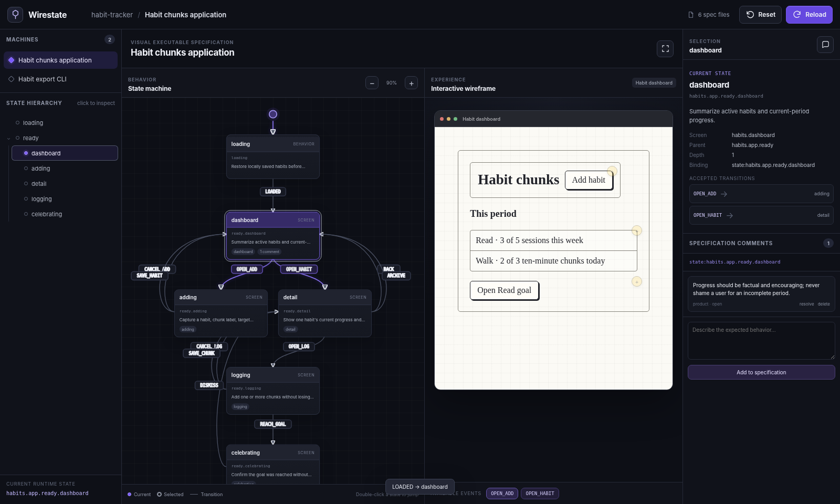
Task: Select Habit chunks application machine
Action: click(x=60, y=60)
